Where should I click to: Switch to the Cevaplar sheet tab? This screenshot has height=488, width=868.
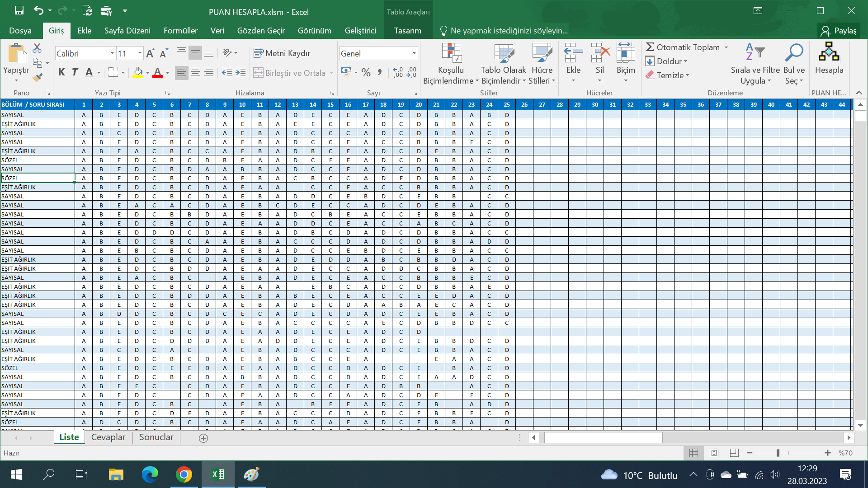coord(108,437)
